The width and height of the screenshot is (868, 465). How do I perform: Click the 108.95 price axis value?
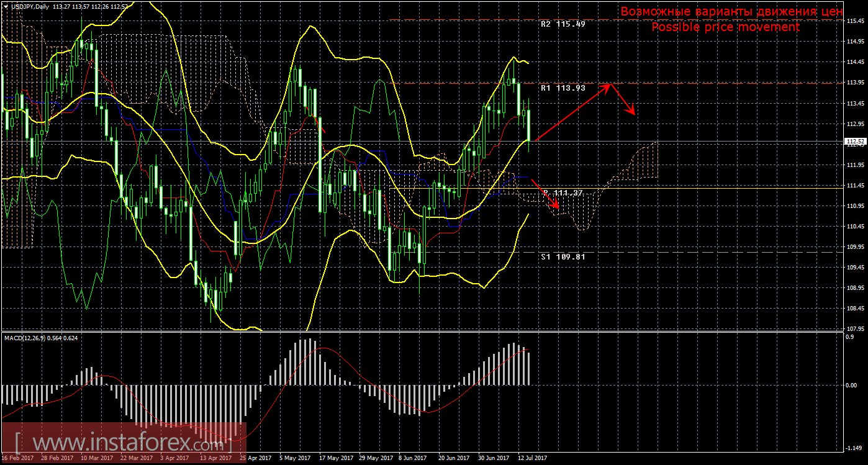(x=855, y=287)
